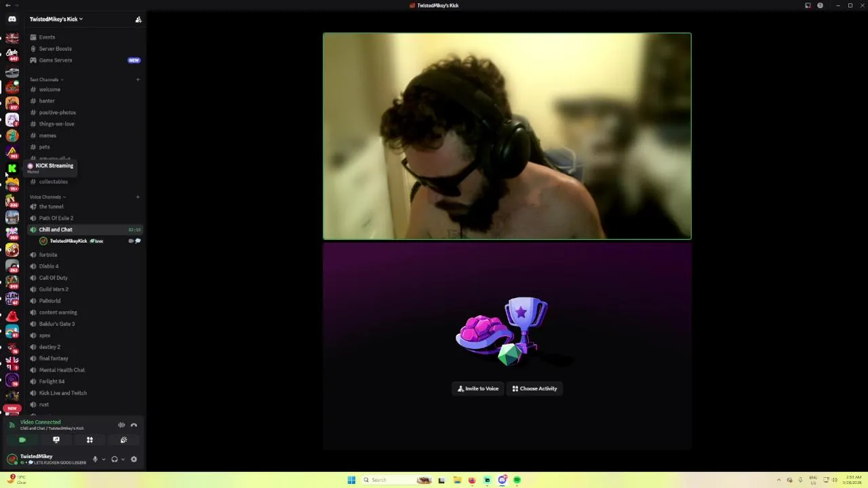The width and height of the screenshot is (868, 488).
Task: Start screen share from voice panel
Action: click(x=56, y=440)
